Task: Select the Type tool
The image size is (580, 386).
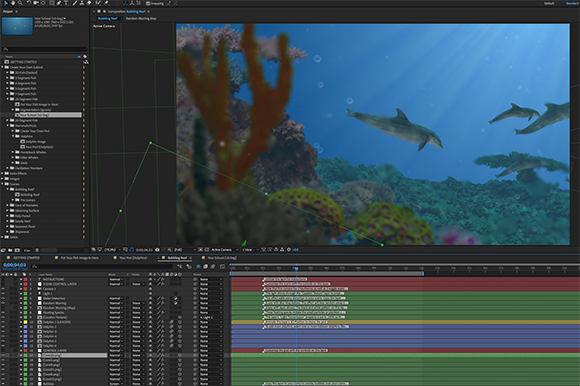Action: tap(66, 3)
